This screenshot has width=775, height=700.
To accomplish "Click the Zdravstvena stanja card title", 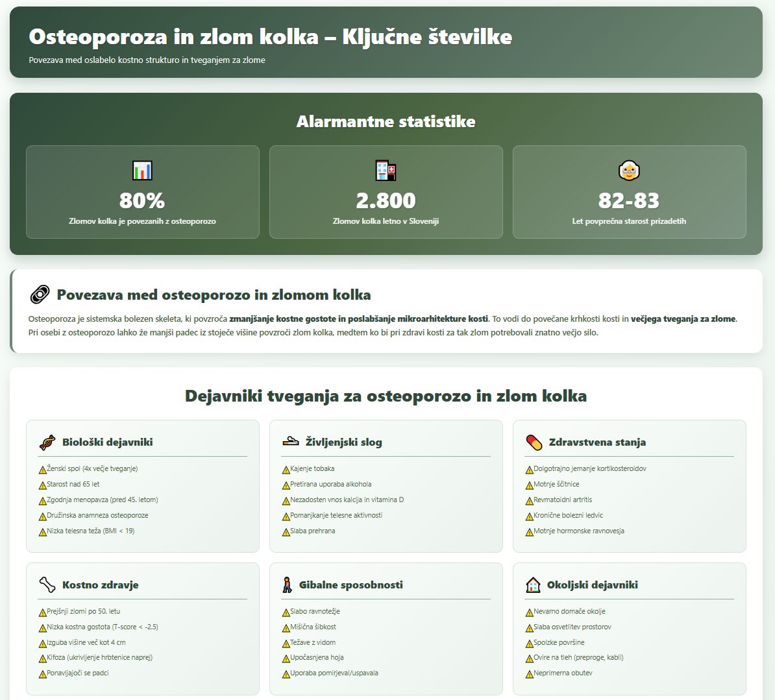I will (x=597, y=442).
